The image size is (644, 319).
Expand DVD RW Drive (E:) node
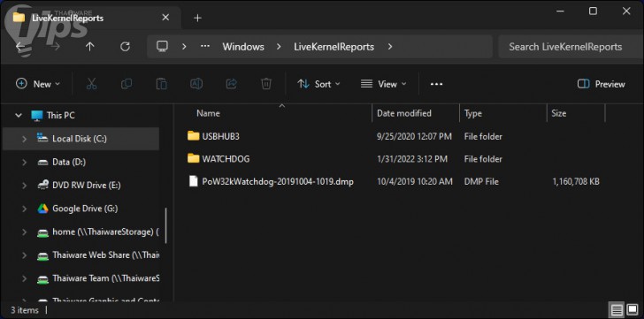24,186
